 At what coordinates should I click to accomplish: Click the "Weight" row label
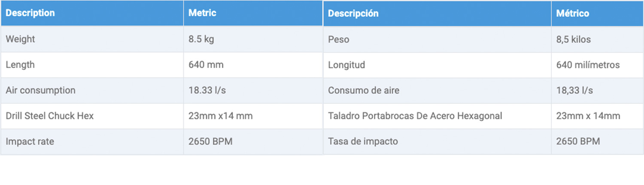20,39
